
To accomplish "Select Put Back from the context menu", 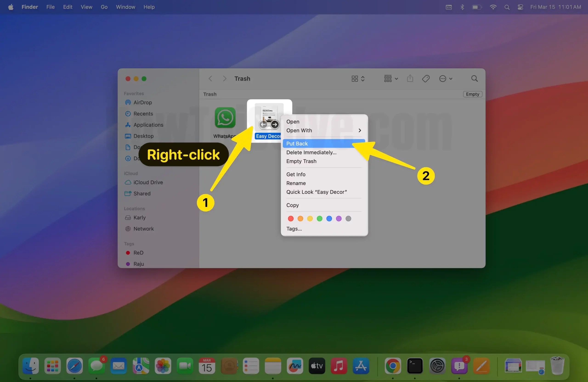I will pos(297,143).
